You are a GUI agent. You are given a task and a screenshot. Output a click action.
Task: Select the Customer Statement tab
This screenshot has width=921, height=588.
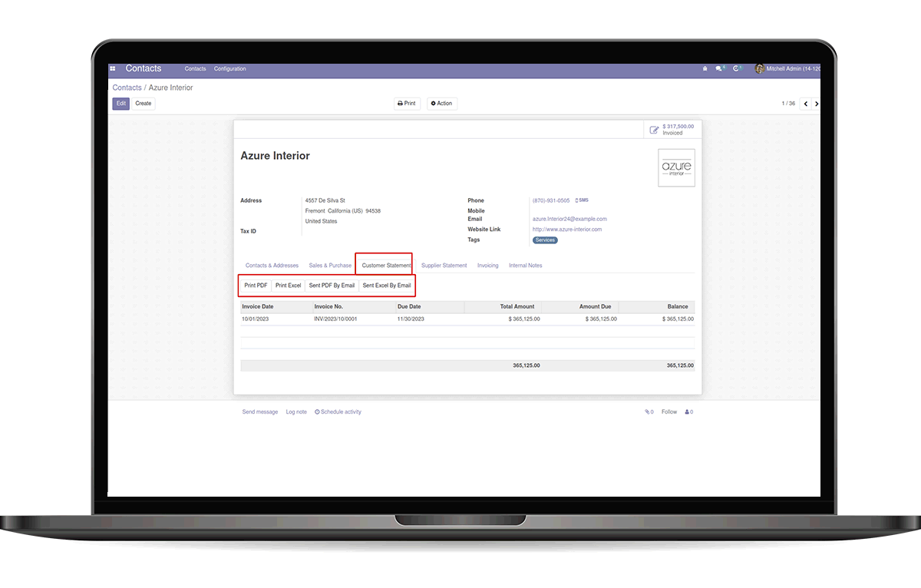386,266
